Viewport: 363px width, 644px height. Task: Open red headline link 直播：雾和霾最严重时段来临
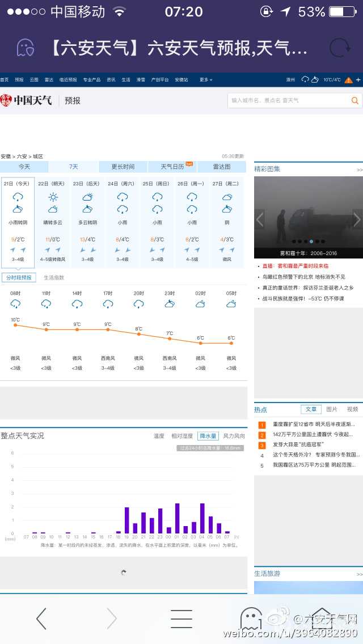(295, 266)
